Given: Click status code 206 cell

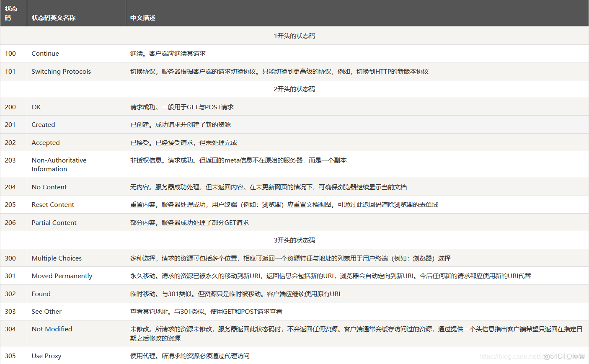Looking at the screenshot, I should coord(13,222).
